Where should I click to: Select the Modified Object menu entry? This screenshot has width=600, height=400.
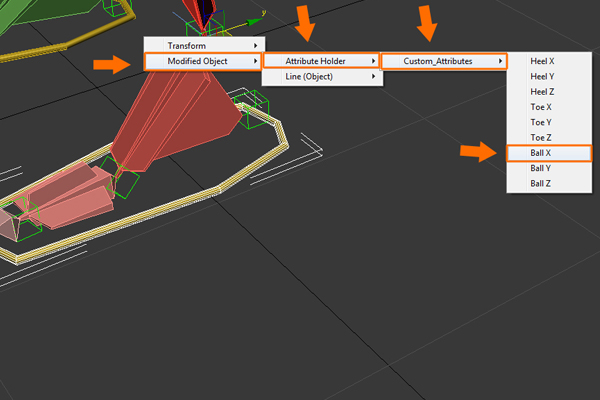click(203, 61)
